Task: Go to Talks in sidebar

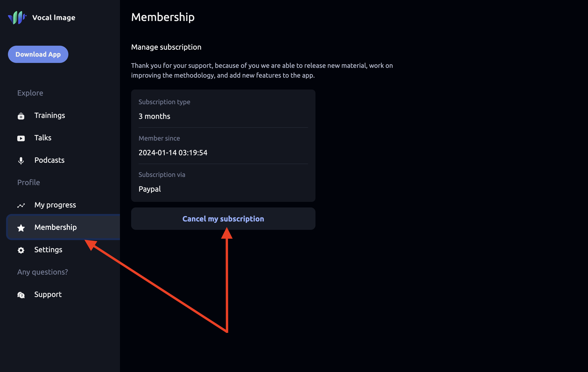Action: pyautogui.click(x=43, y=138)
